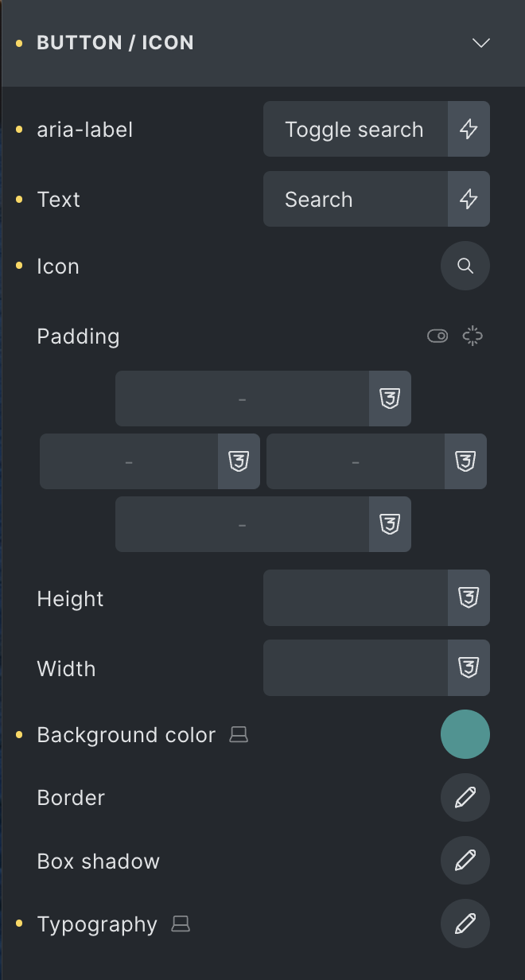Image resolution: width=525 pixels, height=980 pixels.
Task: Open the Background color swatch
Action: pos(465,734)
